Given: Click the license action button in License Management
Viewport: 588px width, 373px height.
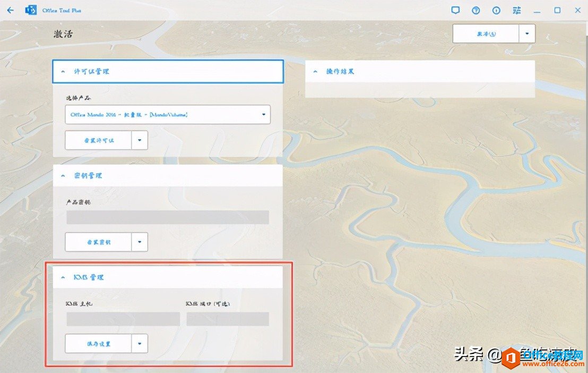Looking at the screenshot, I should coord(98,140).
